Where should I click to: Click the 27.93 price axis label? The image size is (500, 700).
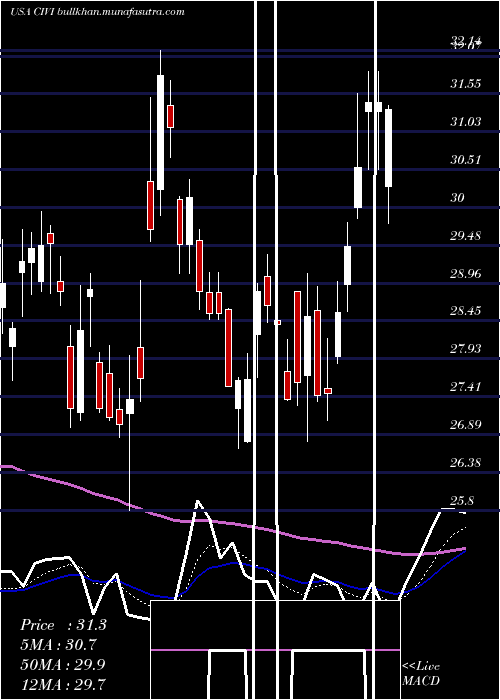466,348
